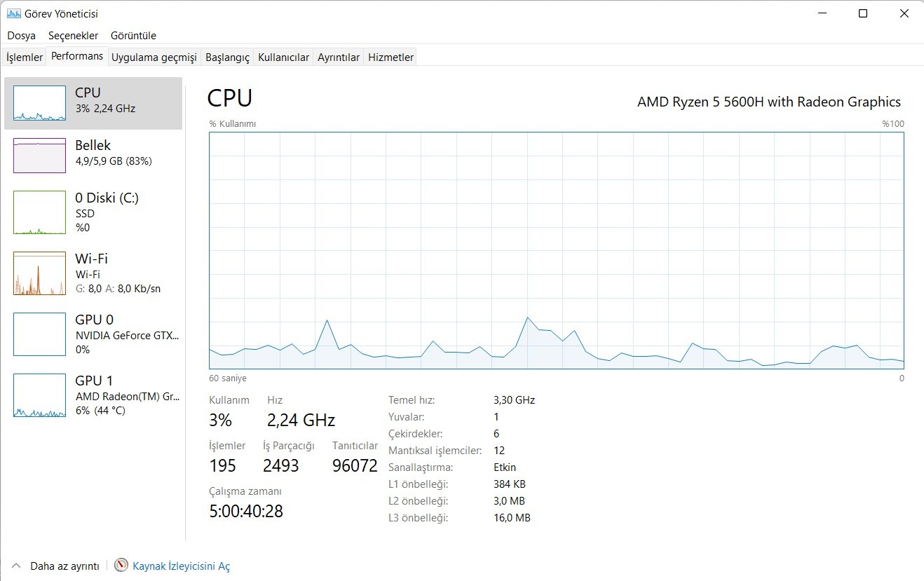
Task: Open the Dosya menu
Action: 21,36
